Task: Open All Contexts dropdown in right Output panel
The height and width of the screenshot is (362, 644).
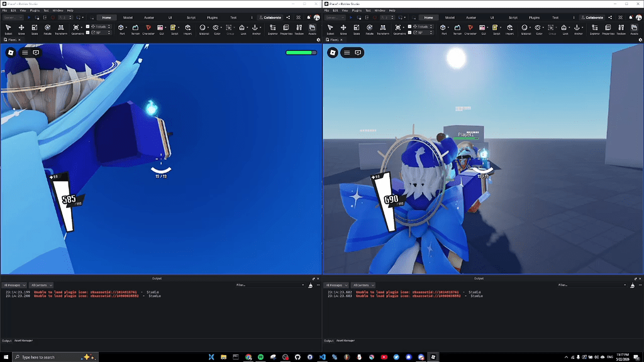Action: point(363,285)
